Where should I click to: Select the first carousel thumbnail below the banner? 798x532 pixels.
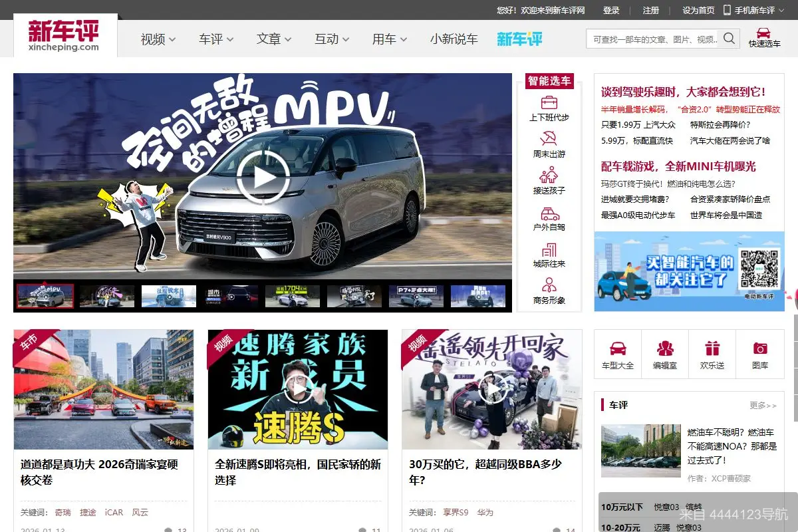pyautogui.click(x=44, y=295)
